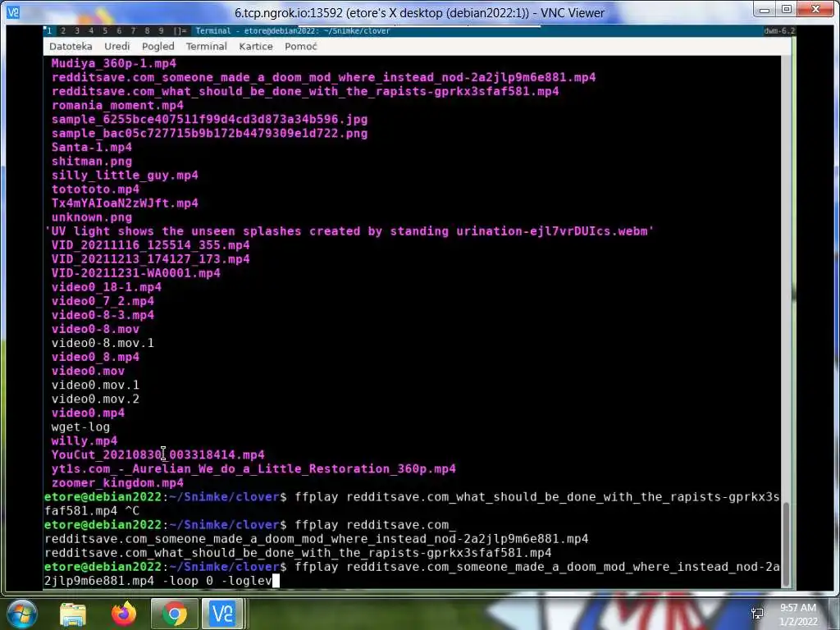Click the dwm-6.2 status text
Screen dimensions: 840x630
779,31
